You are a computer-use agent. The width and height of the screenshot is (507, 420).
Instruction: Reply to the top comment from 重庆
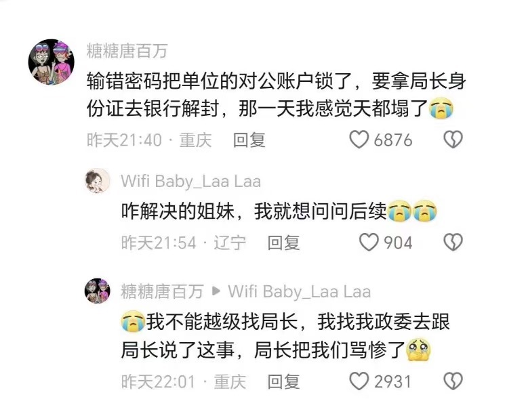pos(249,140)
